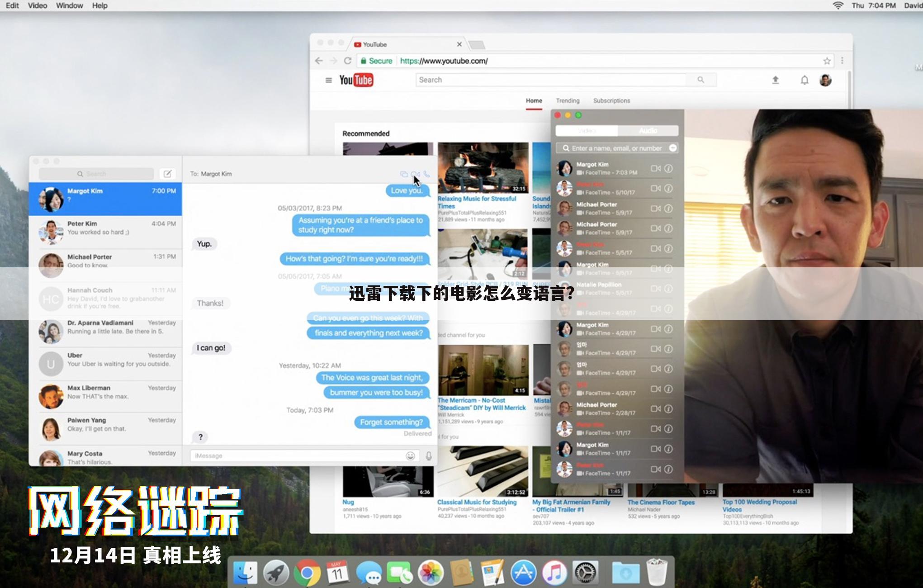923x588 pixels.
Task: Open Michael Porter conversation in Messages
Action: [x=105, y=265]
